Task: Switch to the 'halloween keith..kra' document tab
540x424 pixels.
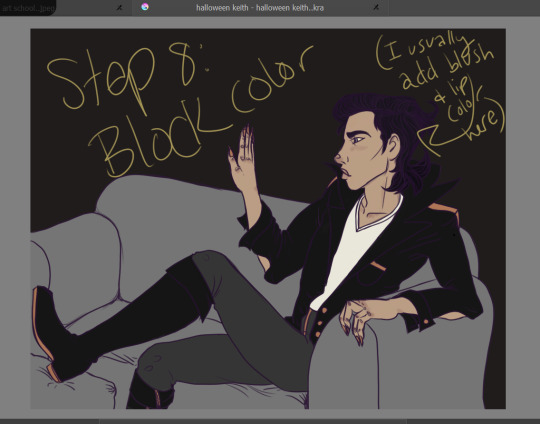Action: point(260,8)
